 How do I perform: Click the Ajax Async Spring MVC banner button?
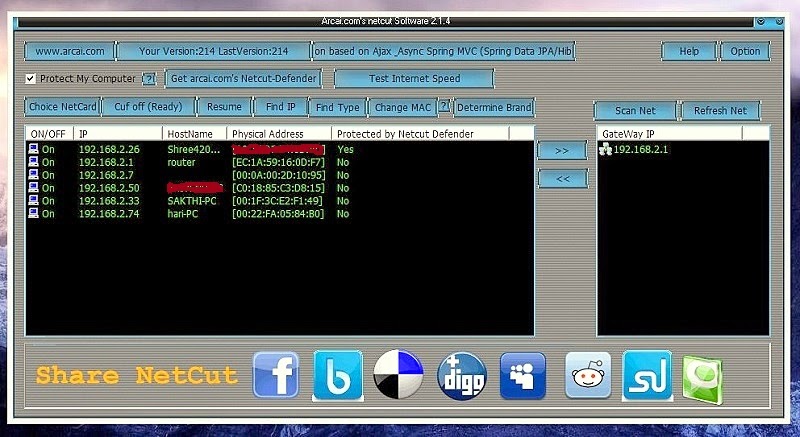(443, 52)
